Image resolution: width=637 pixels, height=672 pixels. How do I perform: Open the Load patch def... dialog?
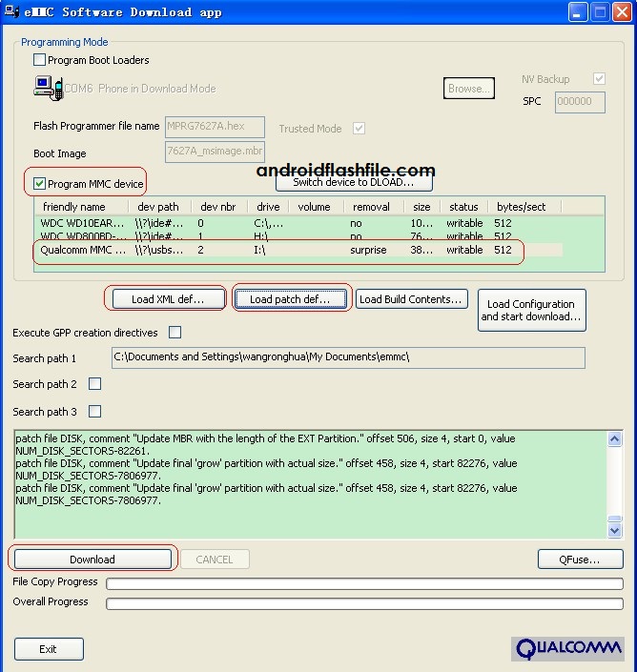coord(291,299)
